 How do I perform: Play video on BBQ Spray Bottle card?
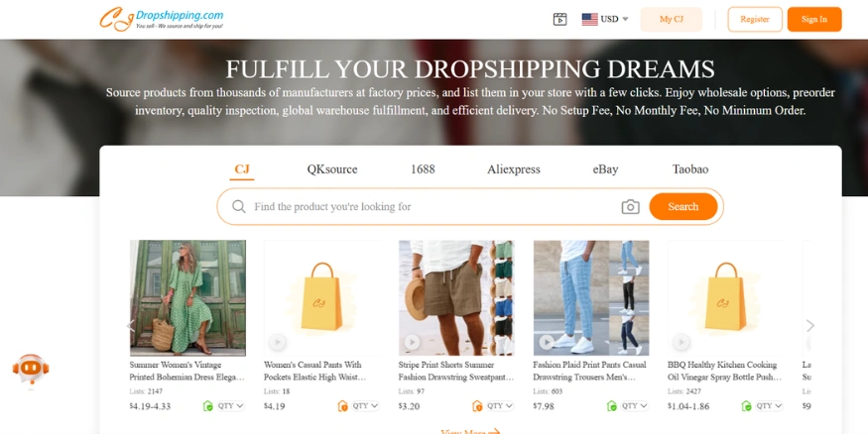pos(682,342)
